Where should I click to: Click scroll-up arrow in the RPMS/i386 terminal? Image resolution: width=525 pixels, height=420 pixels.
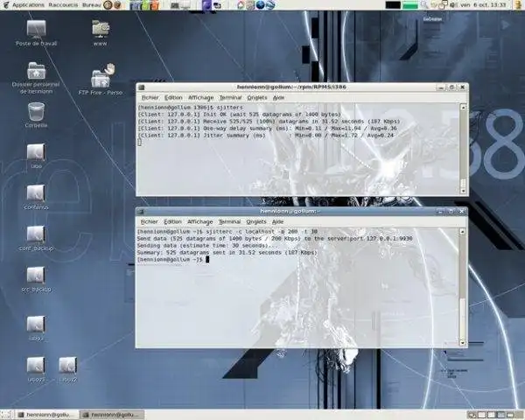point(464,108)
